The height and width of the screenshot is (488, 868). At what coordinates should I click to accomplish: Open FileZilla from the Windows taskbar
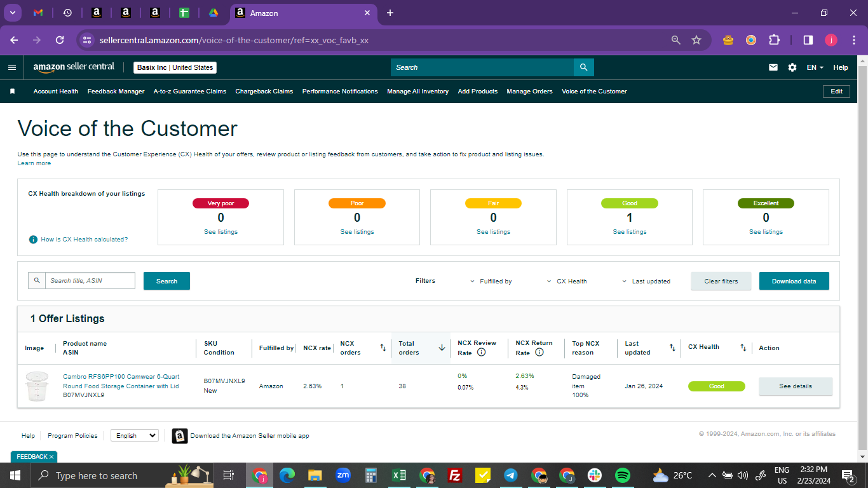[455, 475]
